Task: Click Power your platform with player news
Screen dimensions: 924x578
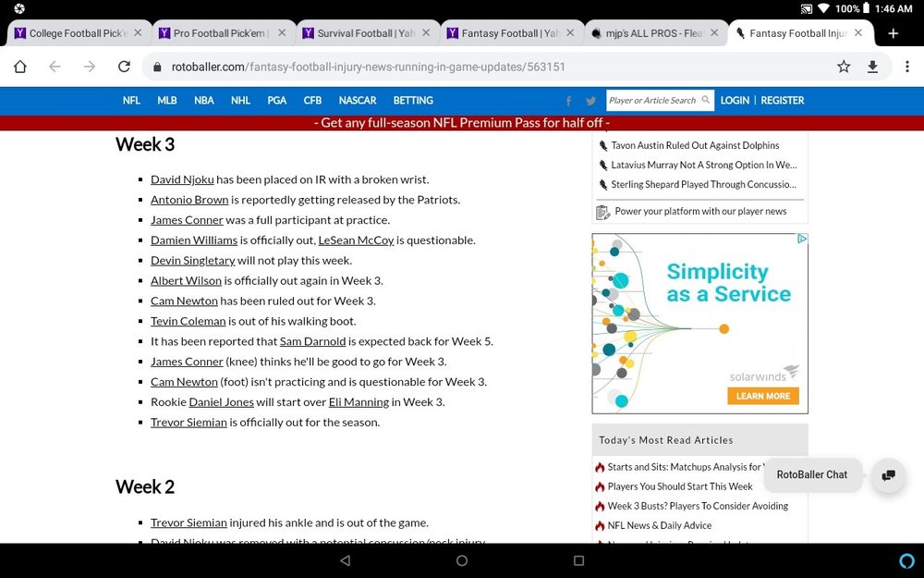Action: tap(700, 211)
